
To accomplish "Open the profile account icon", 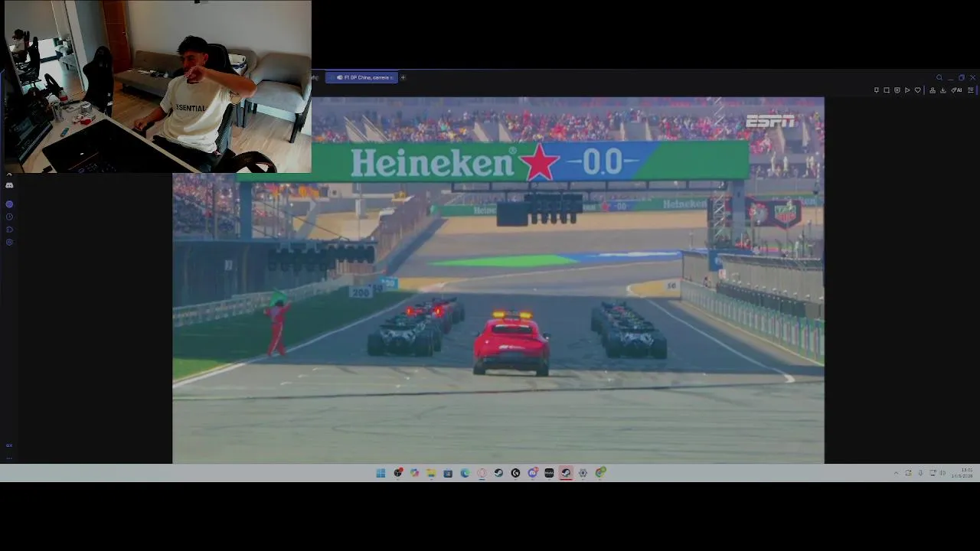I will pos(933,90).
